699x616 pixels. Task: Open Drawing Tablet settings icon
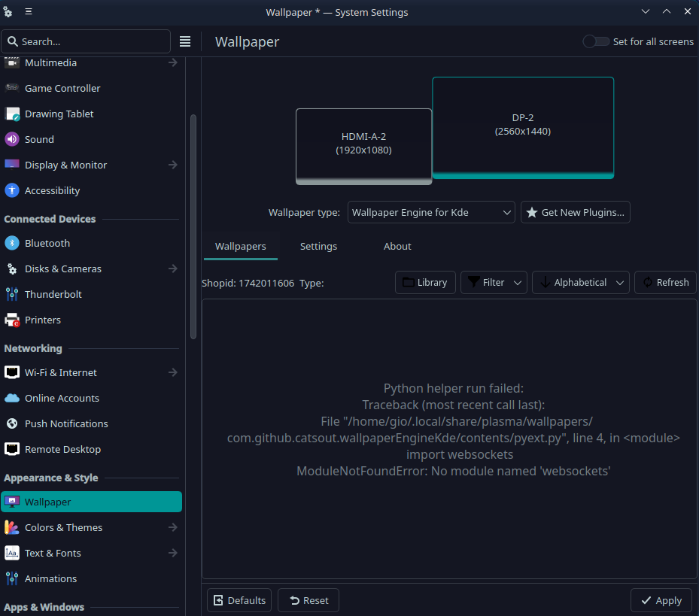point(12,114)
